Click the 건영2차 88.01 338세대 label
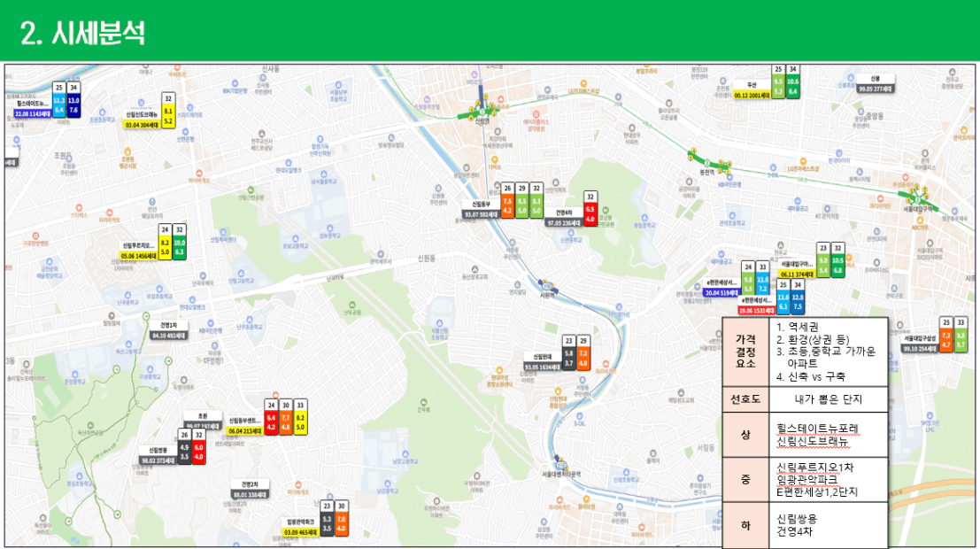 (250, 490)
